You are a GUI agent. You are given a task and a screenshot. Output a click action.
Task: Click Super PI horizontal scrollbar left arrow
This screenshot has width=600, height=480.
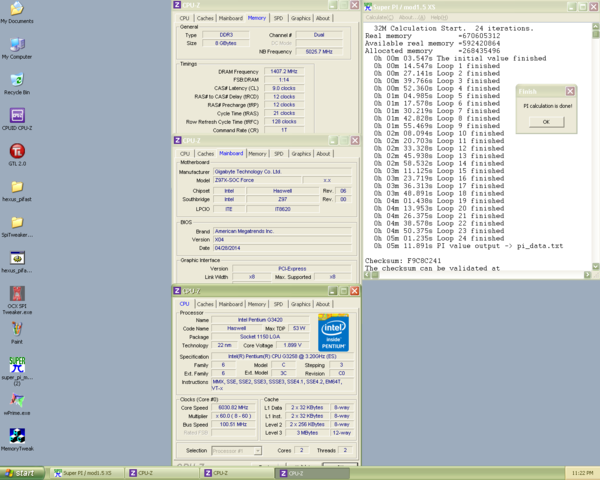[x=367, y=274]
